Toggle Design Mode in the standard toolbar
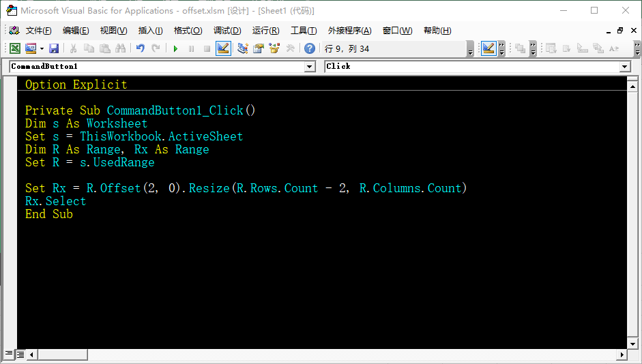This screenshot has width=642, height=364. coord(223,48)
